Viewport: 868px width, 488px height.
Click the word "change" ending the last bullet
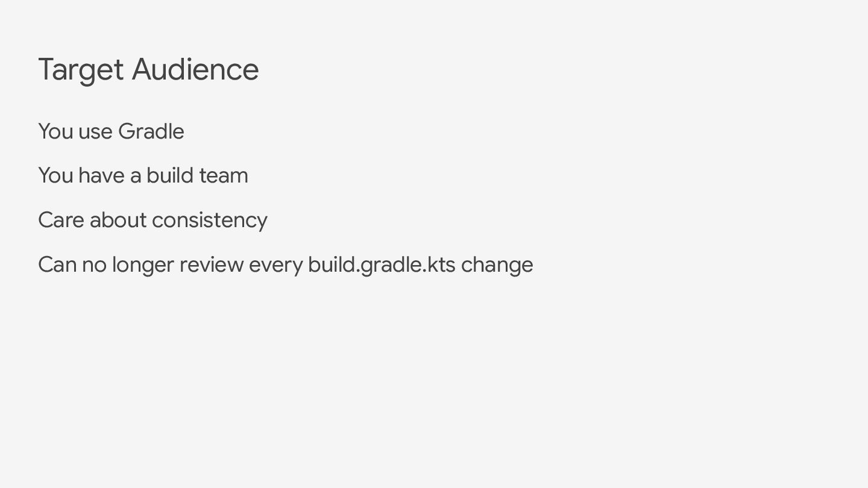[x=497, y=265]
